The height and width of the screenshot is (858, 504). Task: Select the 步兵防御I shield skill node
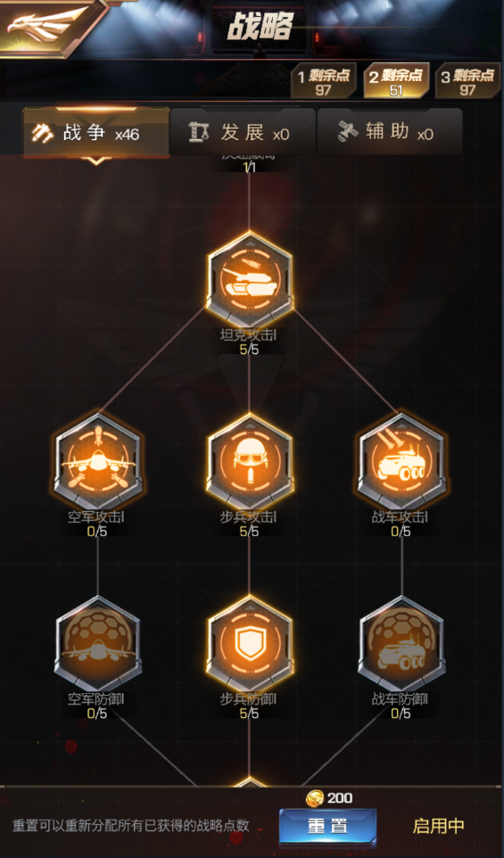coord(250,644)
